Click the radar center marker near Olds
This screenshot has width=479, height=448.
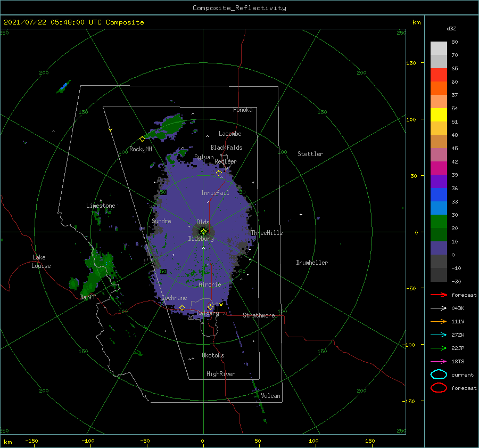(x=203, y=232)
